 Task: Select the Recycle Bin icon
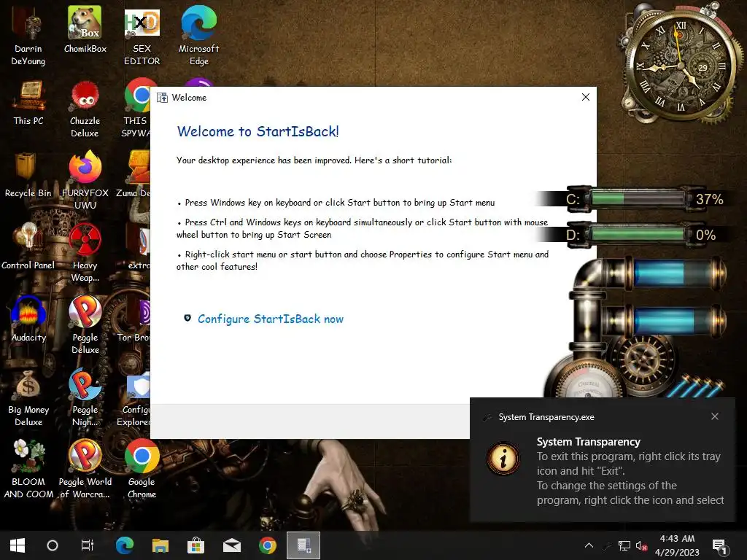[x=28, y=175]
